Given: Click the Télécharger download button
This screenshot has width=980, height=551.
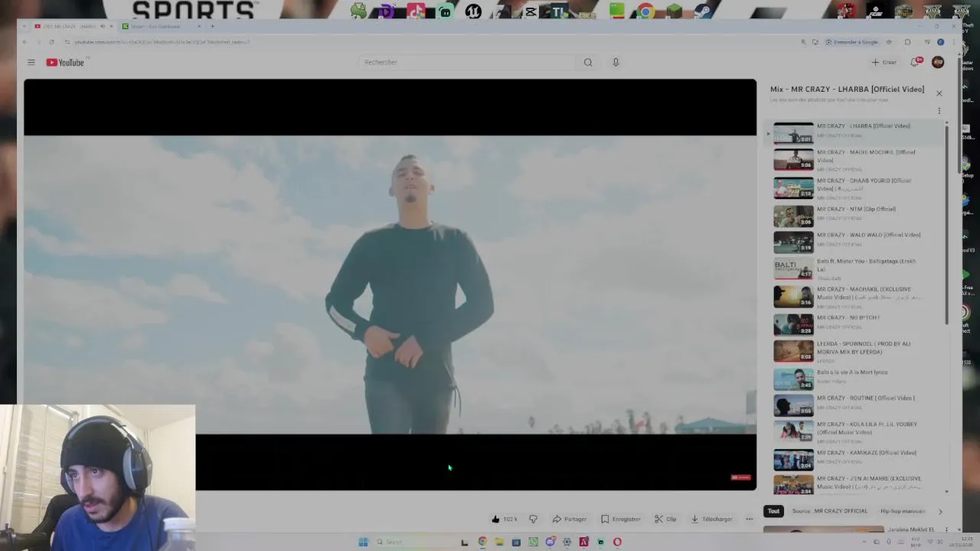Looking at the screenshot, I should [x=712, y=519].
